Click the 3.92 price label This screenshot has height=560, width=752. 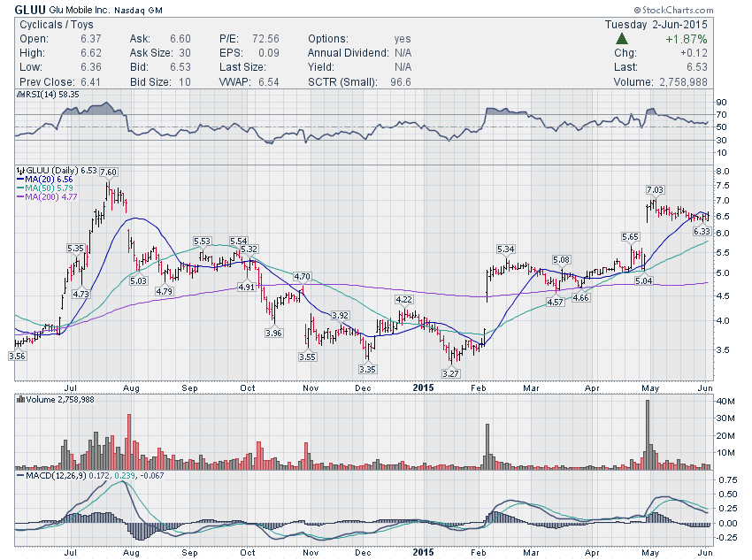click(x=340, y=316)
